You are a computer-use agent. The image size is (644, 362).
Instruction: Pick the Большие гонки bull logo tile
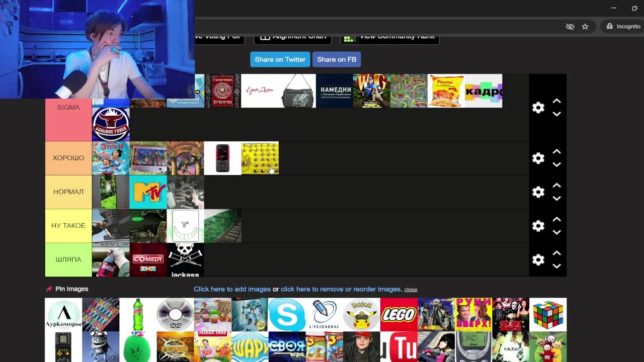[x=111, y=124]
